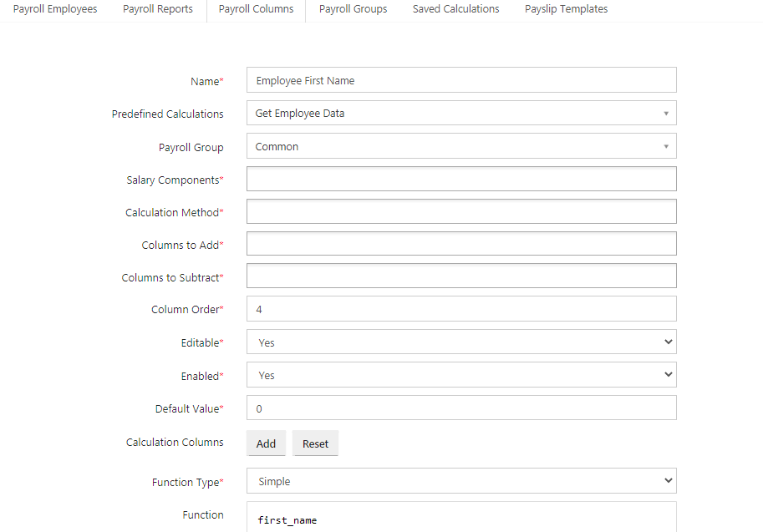Image resolution: width=763 pixels, height=532 pixels.
Task: Select the Payroll Columns tab
Action: click(x=256, y=8)
